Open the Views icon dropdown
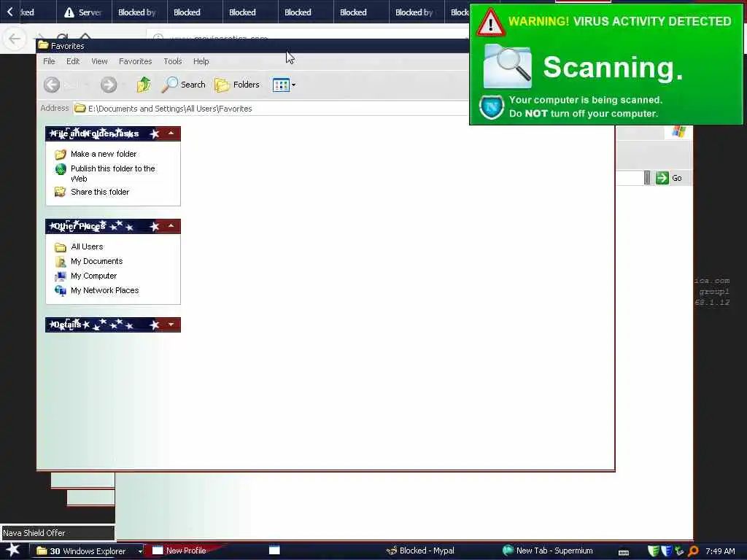This screenshot has height=560, width=747. tap(284, 85)
